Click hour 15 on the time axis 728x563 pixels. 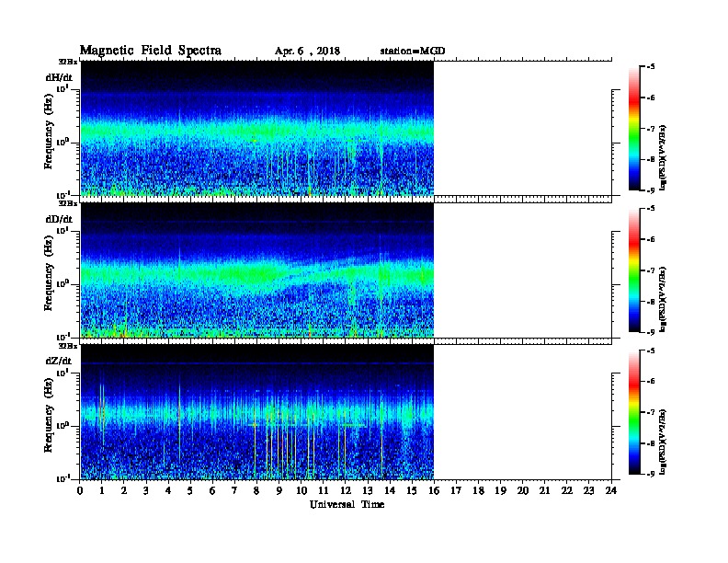pyautogui.click(x=413, y=491)
